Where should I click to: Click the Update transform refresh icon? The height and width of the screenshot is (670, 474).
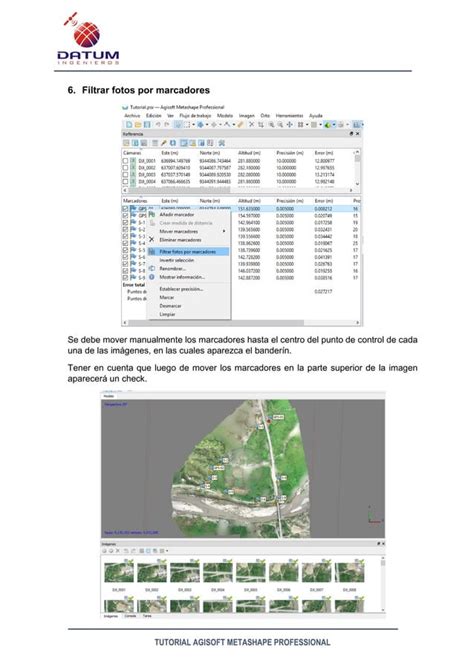[x=173, y=143]
